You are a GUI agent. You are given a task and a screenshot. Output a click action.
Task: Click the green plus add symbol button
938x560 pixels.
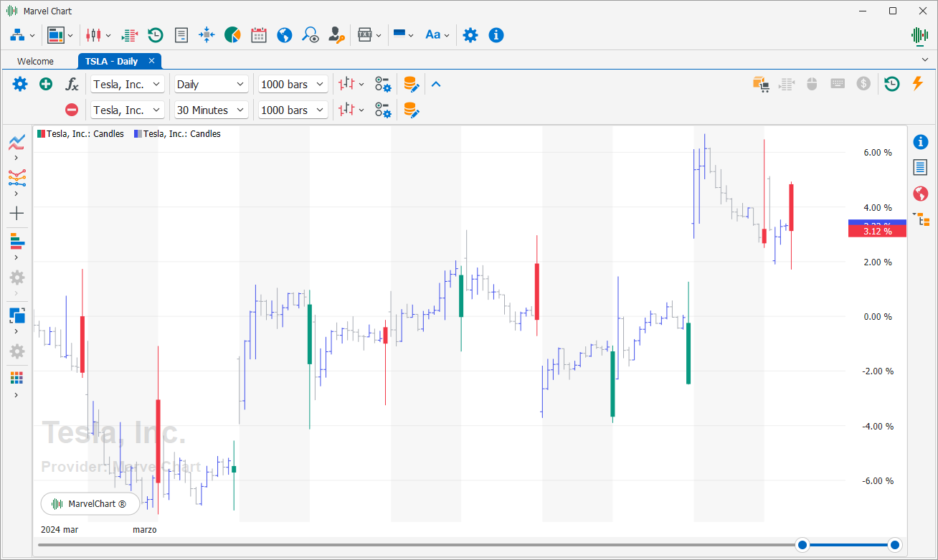point(46,84)
